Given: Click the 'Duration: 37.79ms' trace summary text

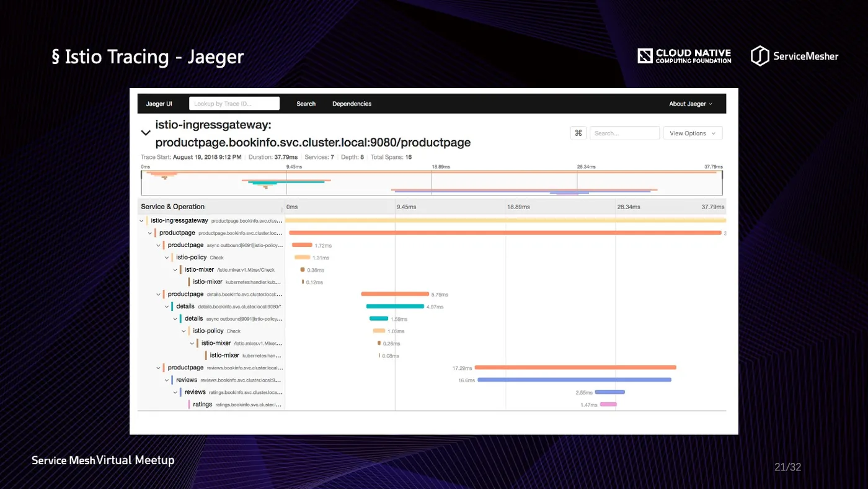Looking at the screenshot, I should 273,157.
